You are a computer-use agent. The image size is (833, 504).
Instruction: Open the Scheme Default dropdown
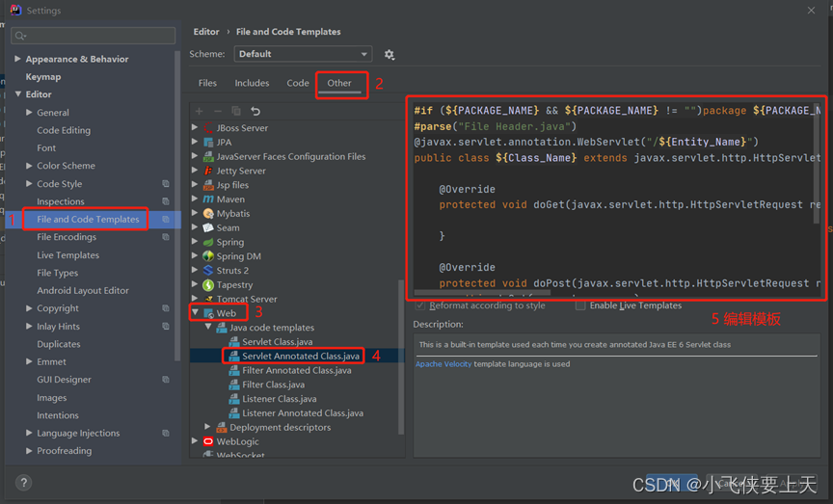click(x=303, y=54)
